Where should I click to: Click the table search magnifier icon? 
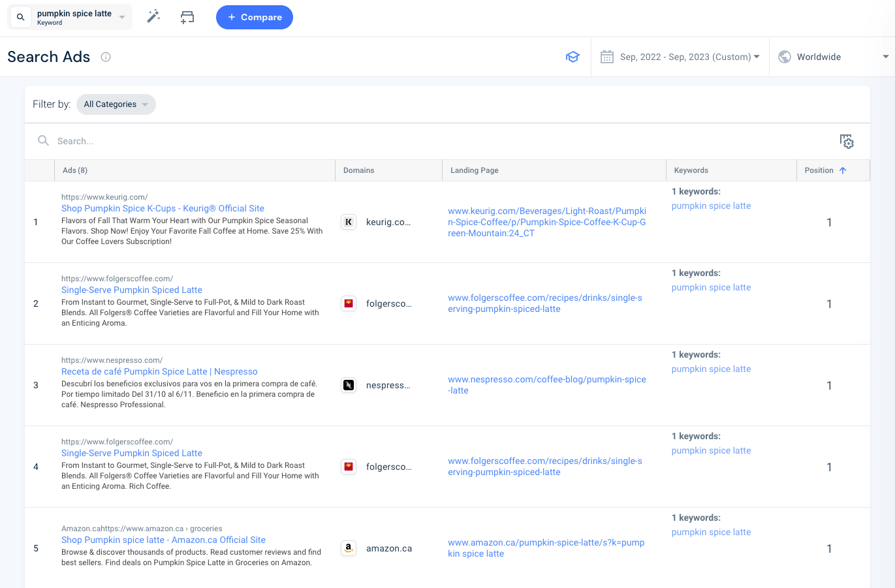[x=43, y=140]
